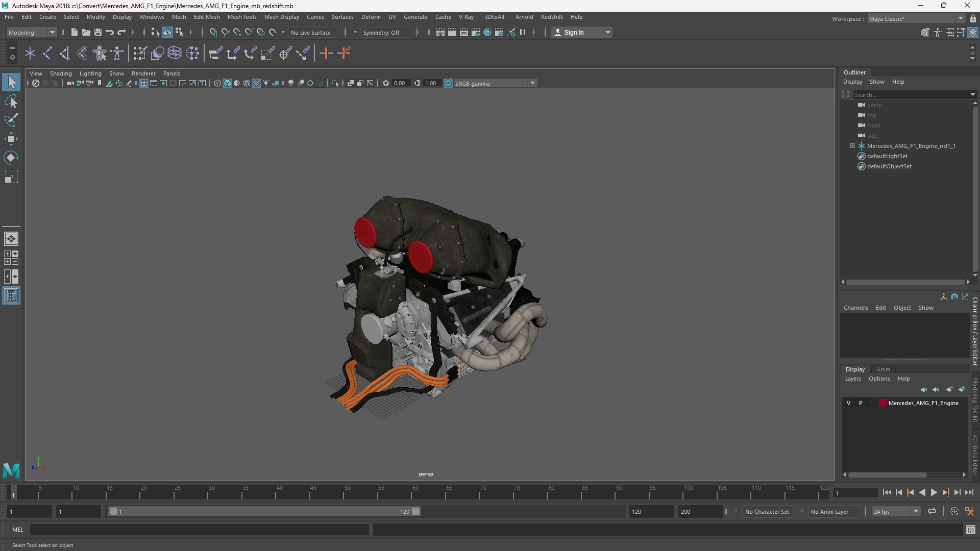Open Outliner Display menu

click(852, 82)
